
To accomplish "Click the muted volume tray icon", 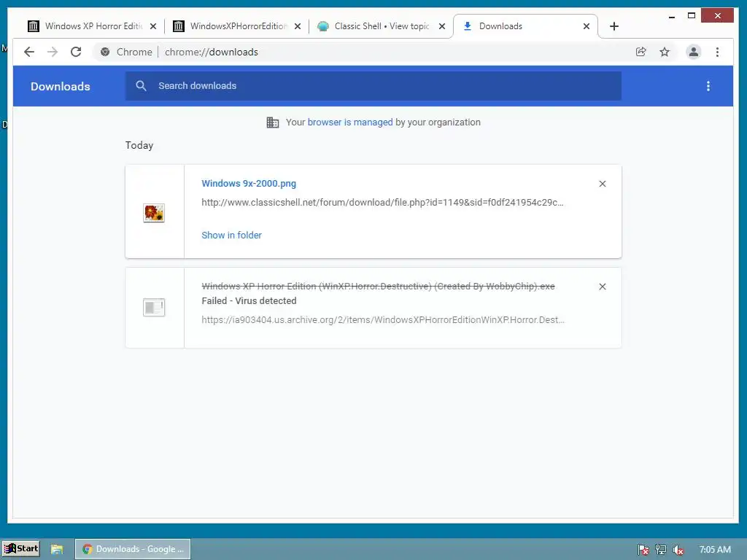I will pos(678,550).
